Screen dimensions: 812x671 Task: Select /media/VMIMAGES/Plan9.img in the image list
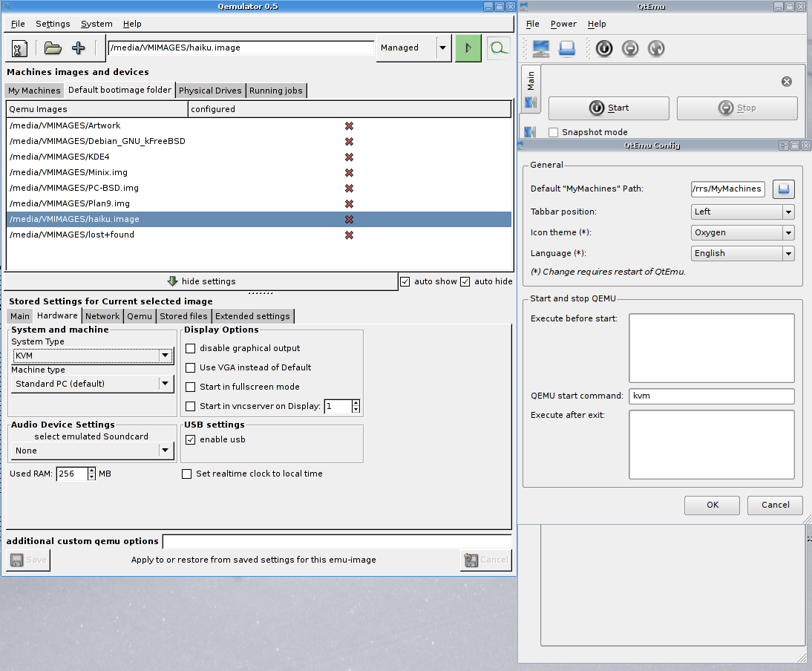tap(259, 203)
